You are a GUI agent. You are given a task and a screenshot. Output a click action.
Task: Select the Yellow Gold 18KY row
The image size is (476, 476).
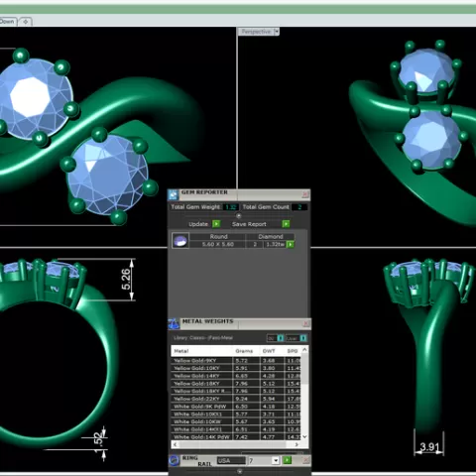point(236,384)
